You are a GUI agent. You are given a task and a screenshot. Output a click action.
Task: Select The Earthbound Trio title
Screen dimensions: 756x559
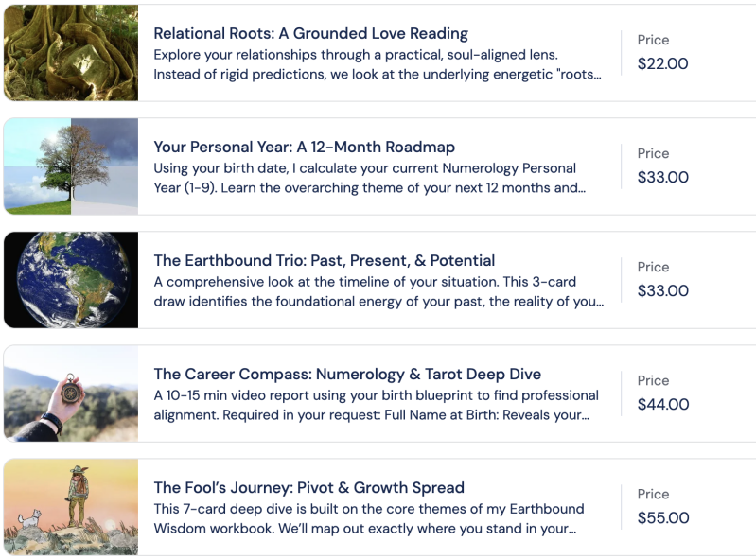pyautogui.click(x=324, y=260)
